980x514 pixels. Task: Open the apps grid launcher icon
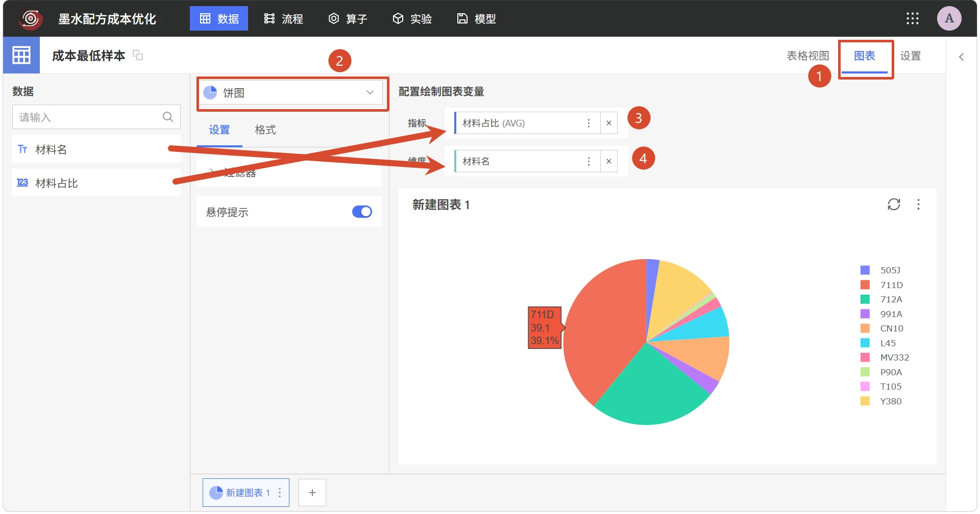[x=913, y=19]
